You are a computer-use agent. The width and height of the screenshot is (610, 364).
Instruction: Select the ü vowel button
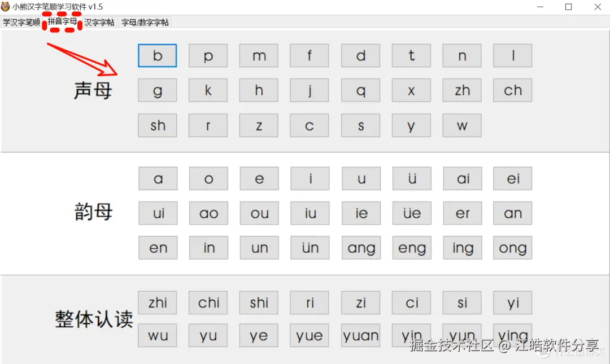412,178
